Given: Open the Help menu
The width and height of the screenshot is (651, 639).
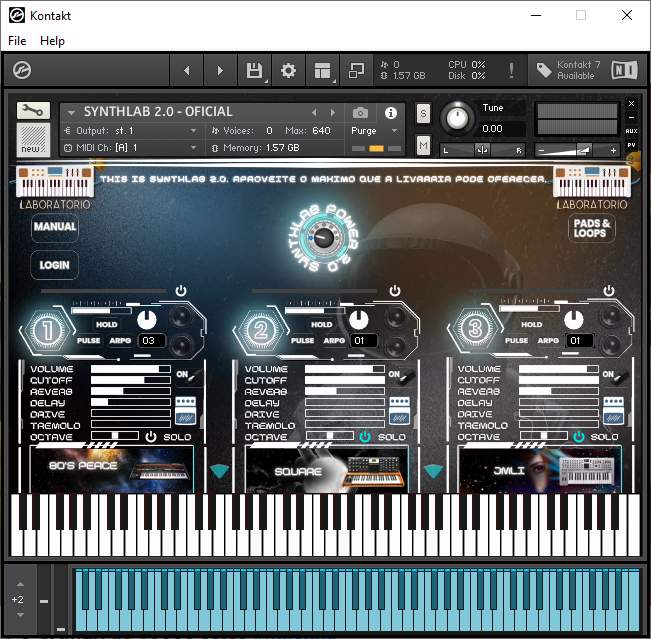Looking at the screenshot, I should tap(52, 41).
